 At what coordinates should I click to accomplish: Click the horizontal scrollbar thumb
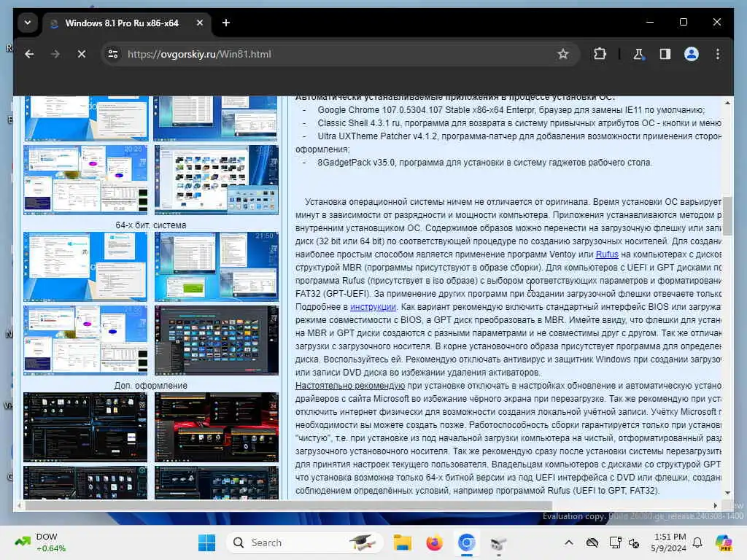(288, 506)
